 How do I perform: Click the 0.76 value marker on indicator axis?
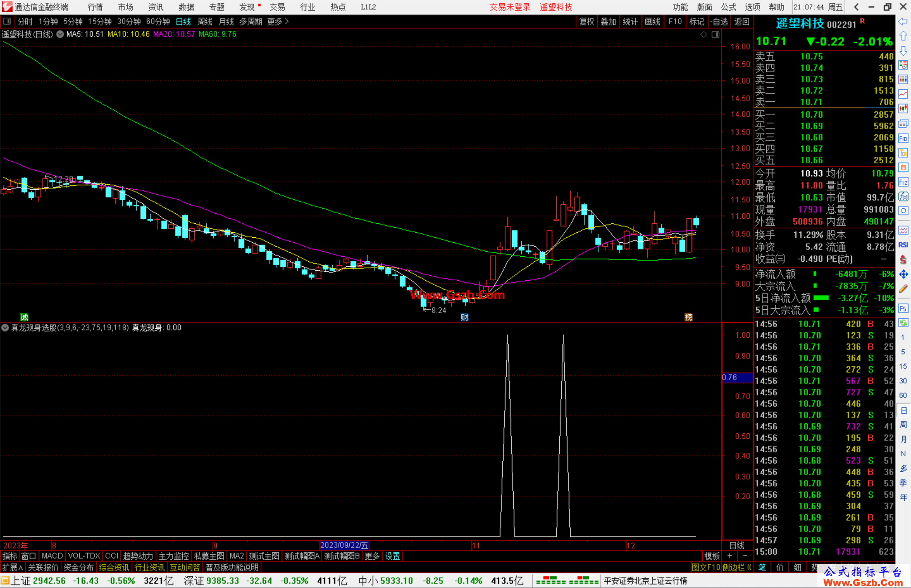pos(737,378)
